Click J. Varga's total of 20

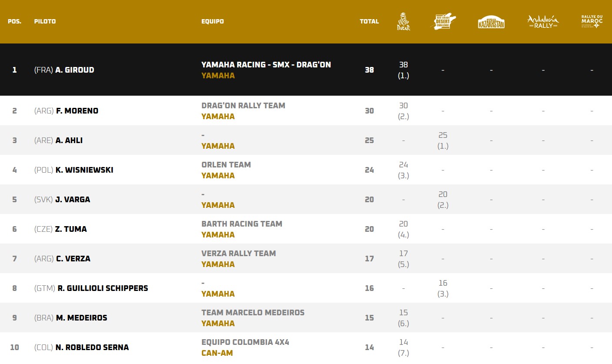click(x=369, y=200)
